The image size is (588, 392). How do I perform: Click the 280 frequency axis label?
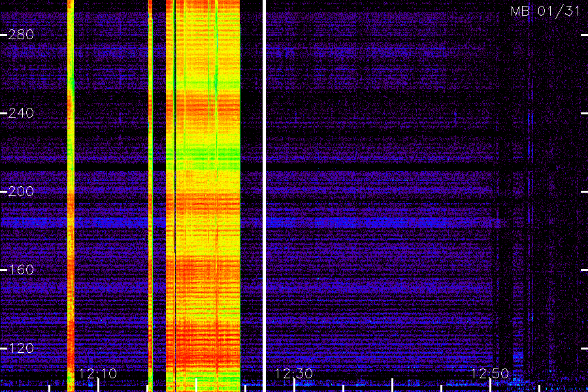click(21, 35)
